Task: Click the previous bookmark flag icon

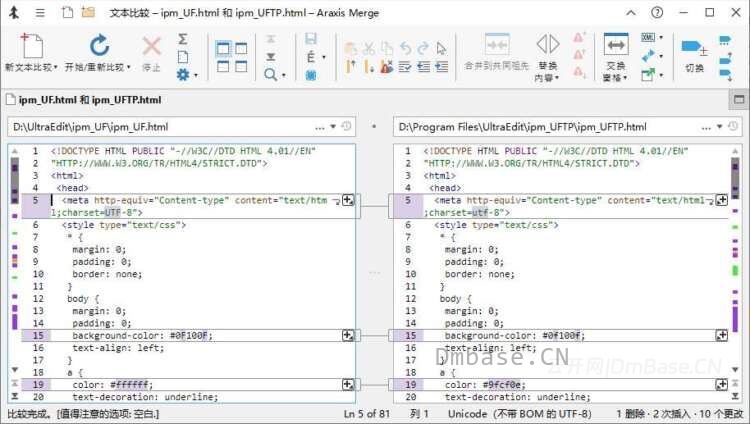Action: pos(351,67)
